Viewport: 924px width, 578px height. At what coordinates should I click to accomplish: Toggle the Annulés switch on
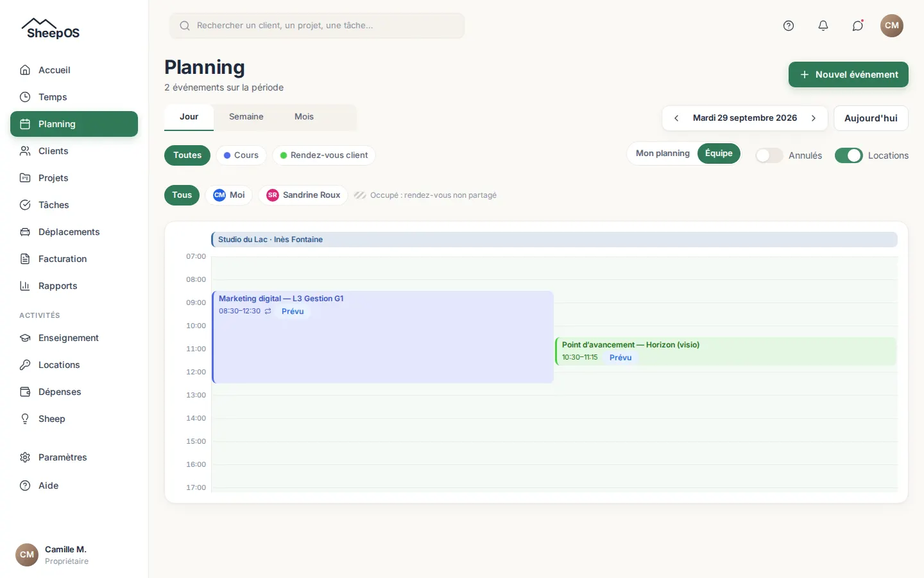pyautogui.click(x=769, y=155)
